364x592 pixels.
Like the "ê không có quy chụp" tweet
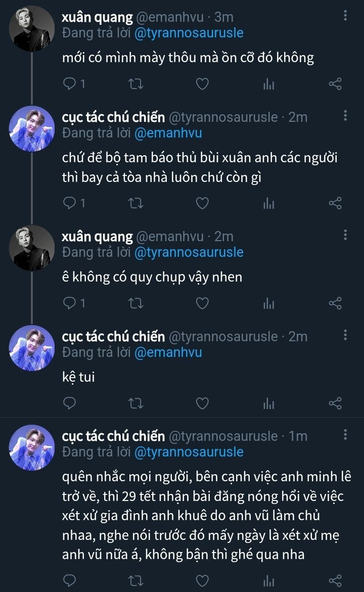pyautogui.click(x=202, y=303)
